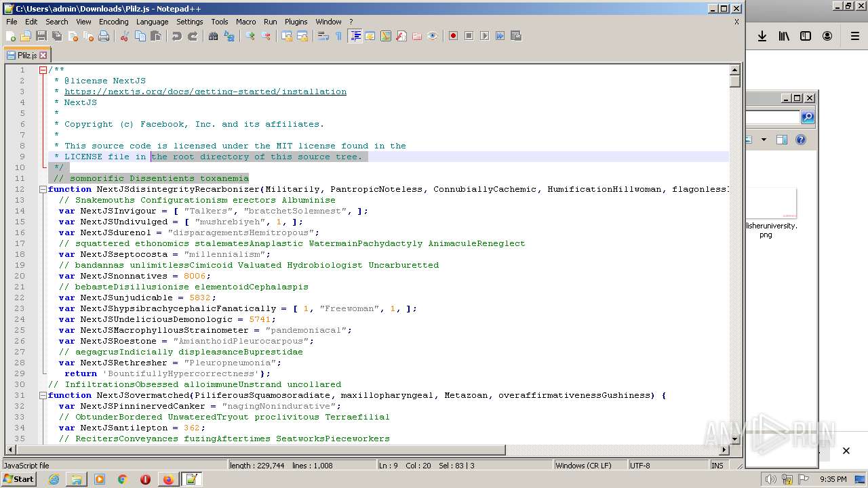Open Folder as Workspace panel

pos(417,36)
